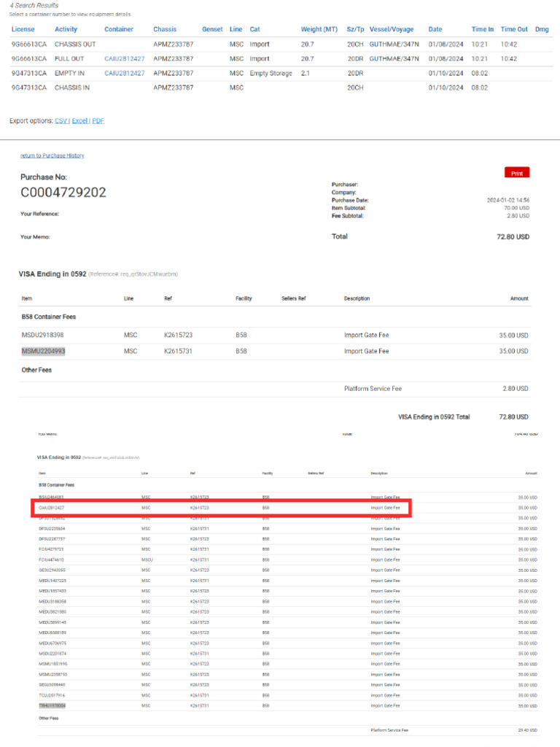Screen dimensions: 560x747
Task: Open container CAIU2812427 in EMPTY IN row
Action: pos(124,73)
